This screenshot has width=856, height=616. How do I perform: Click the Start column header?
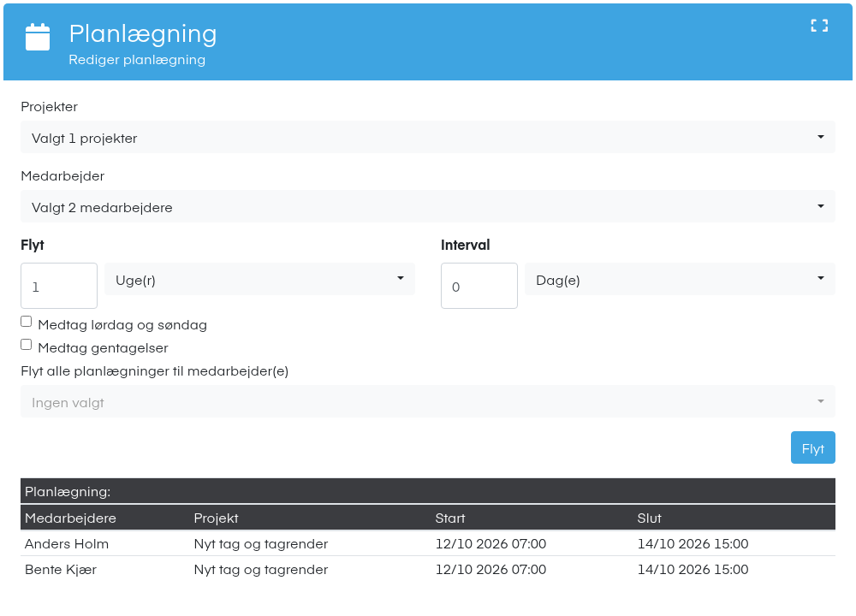pos(450,518)
